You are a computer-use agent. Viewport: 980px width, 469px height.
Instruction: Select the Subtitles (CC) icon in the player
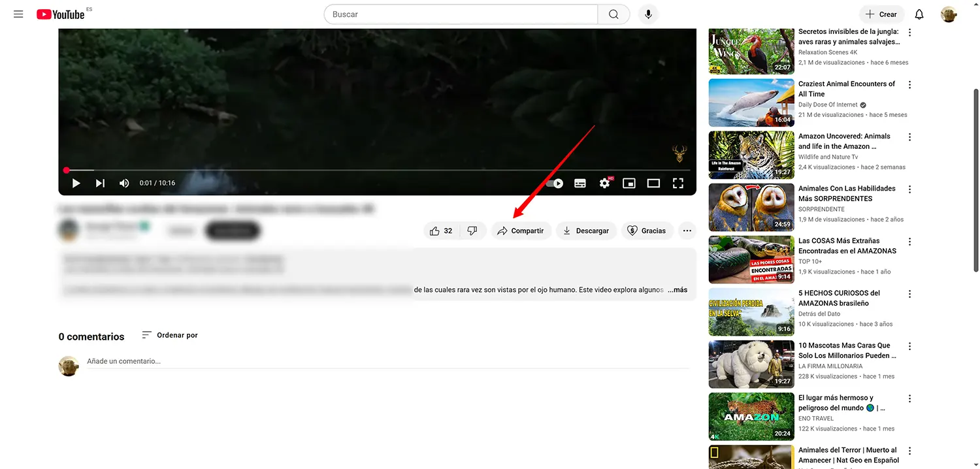[x=580, y=183]
